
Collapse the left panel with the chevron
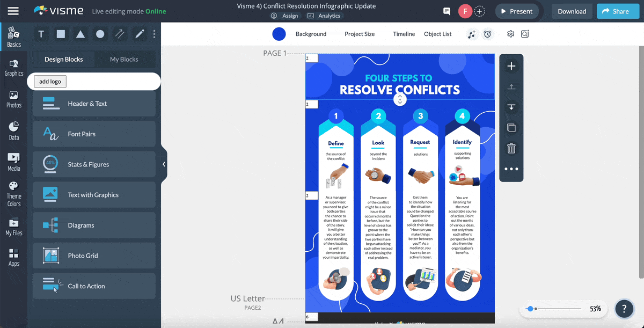[x=164, y=165]
